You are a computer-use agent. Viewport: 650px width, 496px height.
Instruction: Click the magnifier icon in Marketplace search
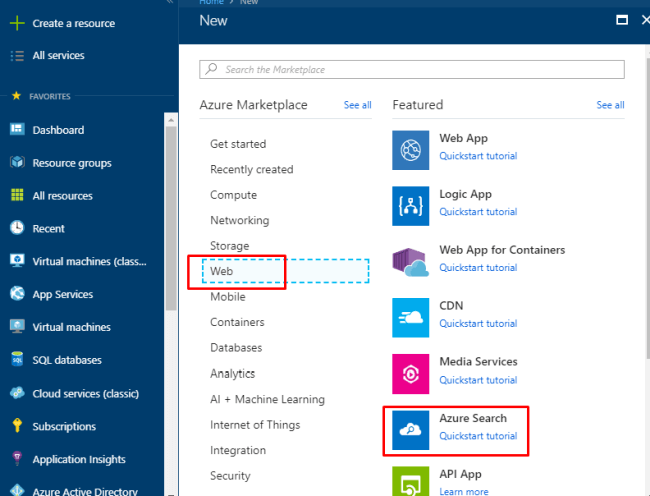tap(211, 69)
